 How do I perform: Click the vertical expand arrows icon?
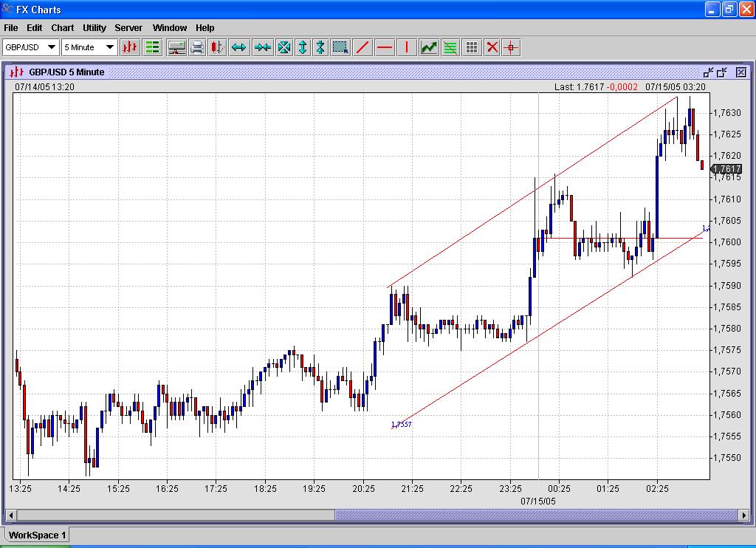302,47
